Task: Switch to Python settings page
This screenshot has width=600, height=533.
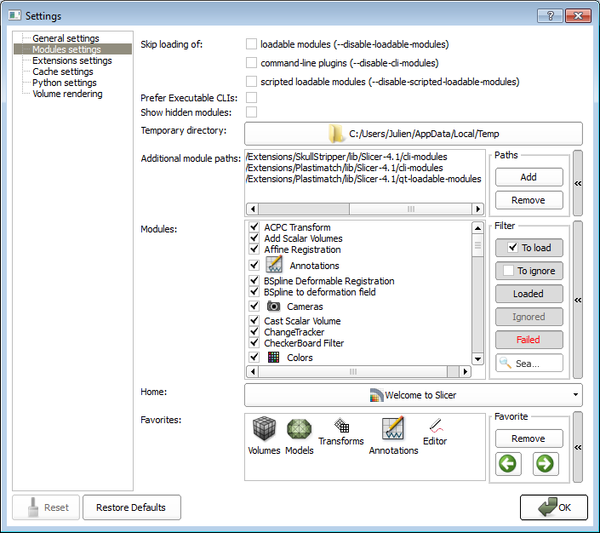Action: (x=64, y=83)
